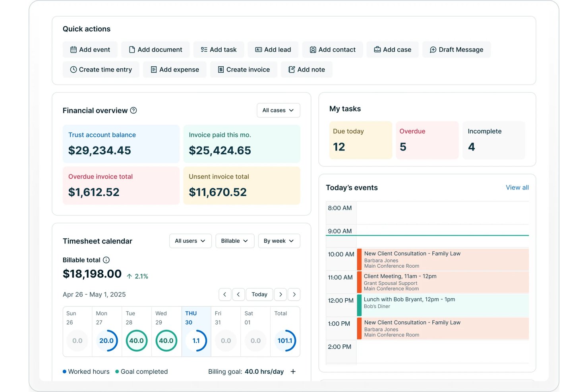Click Wednesday 29's 40.0 hours ring

[x=166, y=341]
